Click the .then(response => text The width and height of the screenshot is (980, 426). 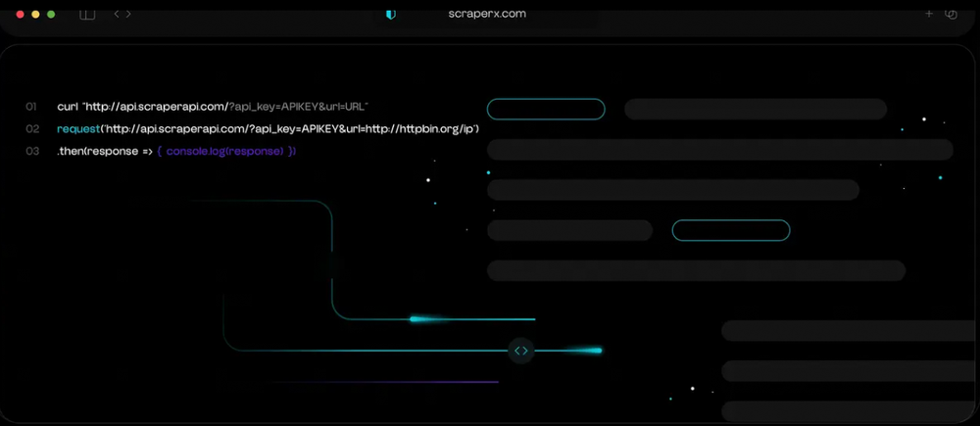pos(105,152)
